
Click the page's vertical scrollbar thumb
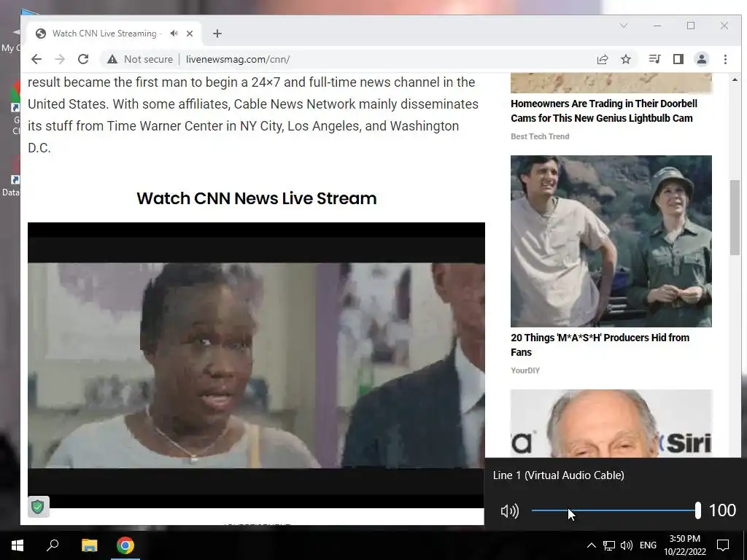tap(735, 217)
